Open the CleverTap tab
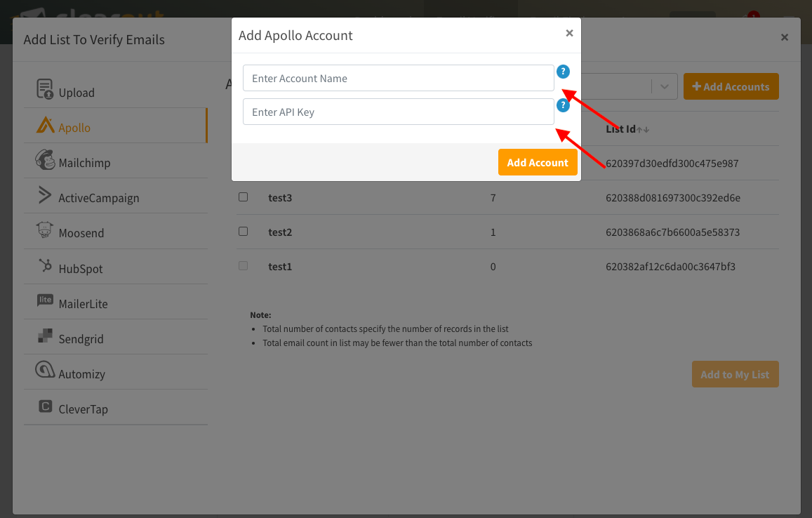This screenshot has height=518, width=812. [x=116, y=408]
